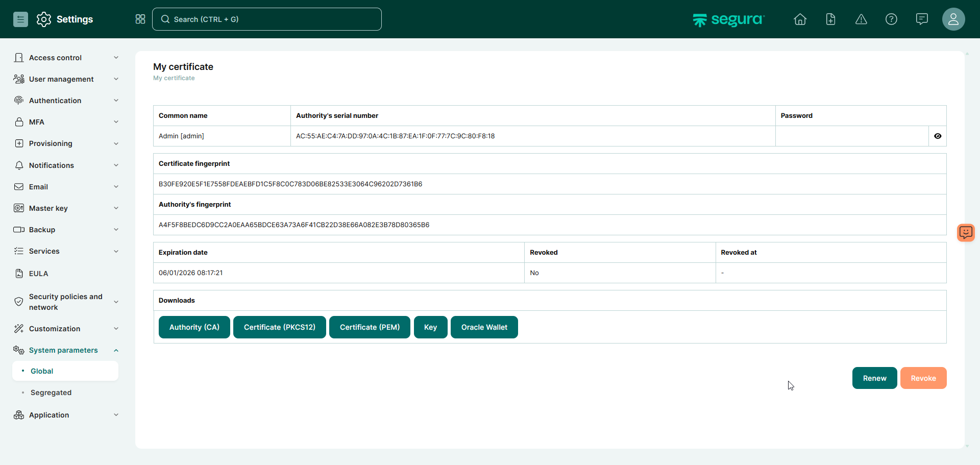Open the alerts warning triangle icon

[x=861, y=19]
